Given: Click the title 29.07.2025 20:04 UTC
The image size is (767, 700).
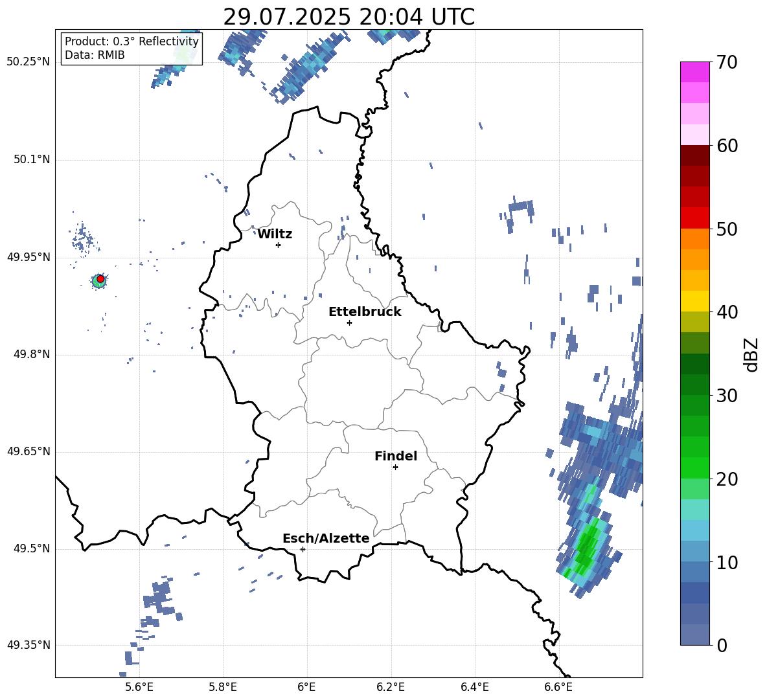Looking at the screenshot, I should 349,17.
